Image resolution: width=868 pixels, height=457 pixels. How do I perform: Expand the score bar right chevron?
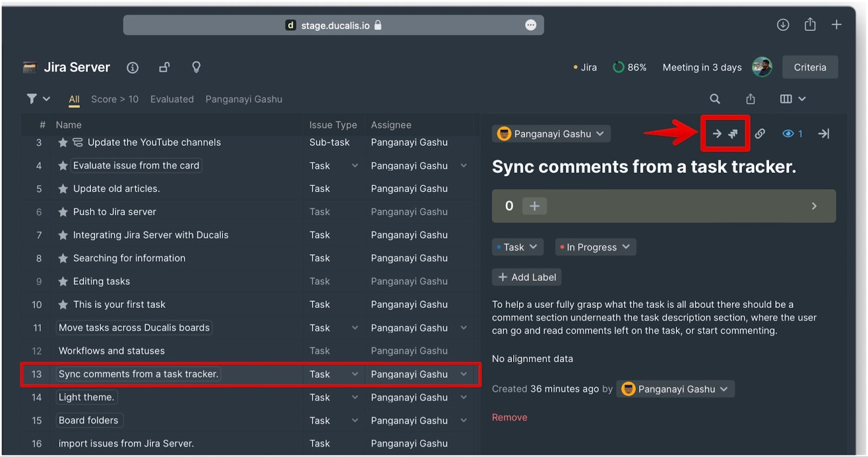coord(814,206)
